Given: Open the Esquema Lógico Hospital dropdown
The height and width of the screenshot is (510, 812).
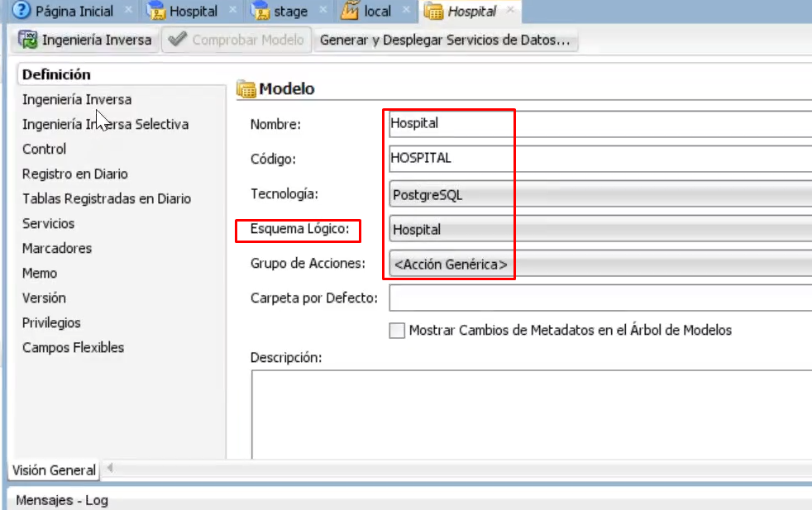Looking at the screenshot, I should pyautogui.click(x=600, y=229).
